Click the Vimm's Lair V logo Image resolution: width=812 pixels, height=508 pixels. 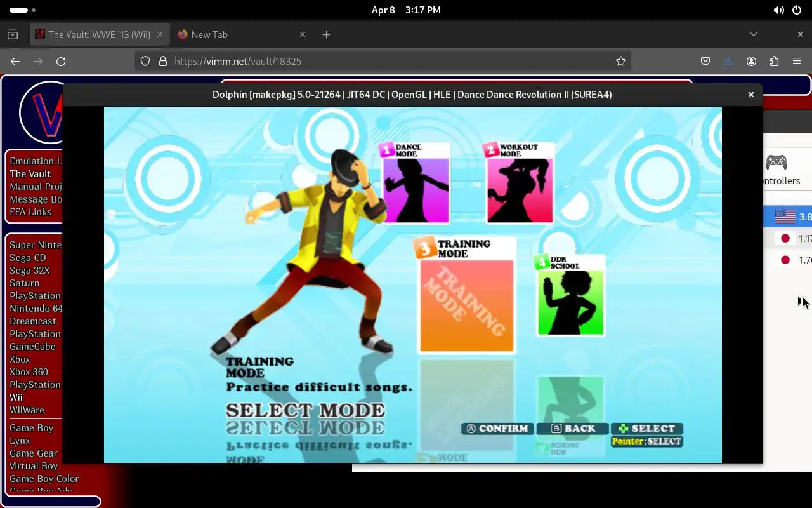(42, 113)
